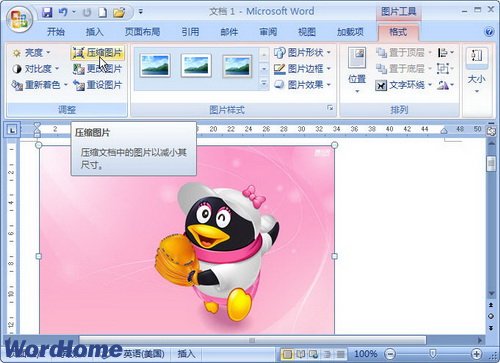Click the 100% zoom level

click(x=365, y=354)
